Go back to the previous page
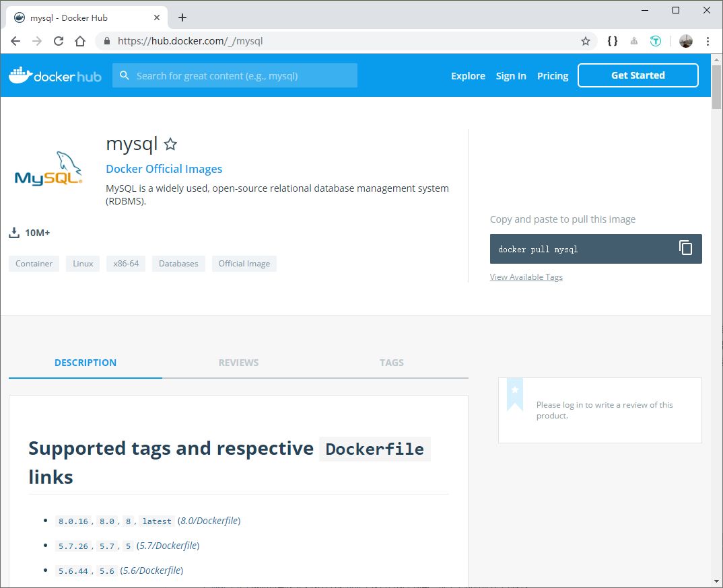723x588 pixels. tap(15, 41)
